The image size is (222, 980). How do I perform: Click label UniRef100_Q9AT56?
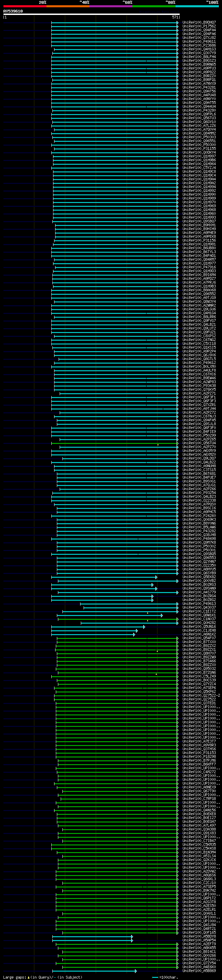pos(199,91)
